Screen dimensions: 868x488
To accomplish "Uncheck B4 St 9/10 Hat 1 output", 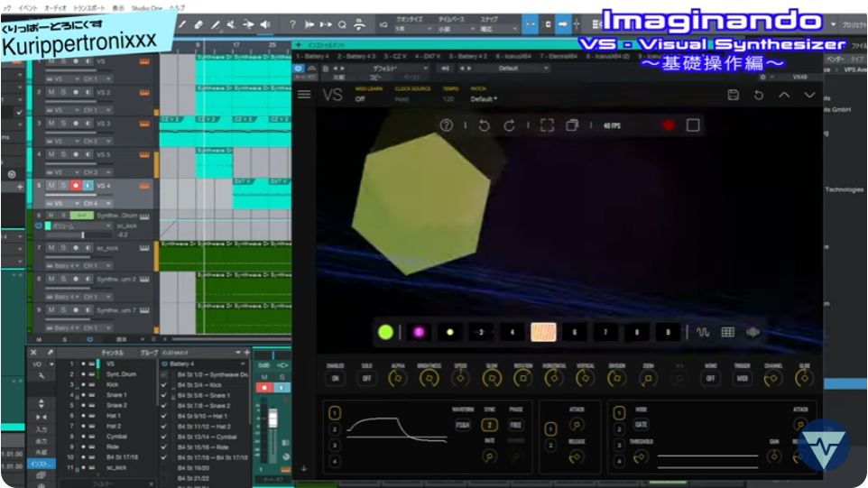I will [x=164, y=416].
